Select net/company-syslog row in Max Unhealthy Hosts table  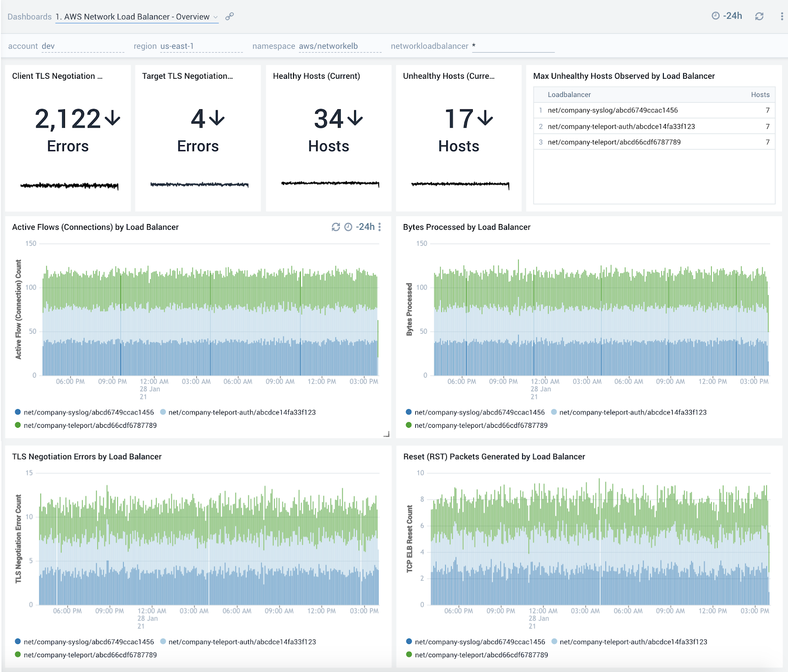[x=613, y=110]
